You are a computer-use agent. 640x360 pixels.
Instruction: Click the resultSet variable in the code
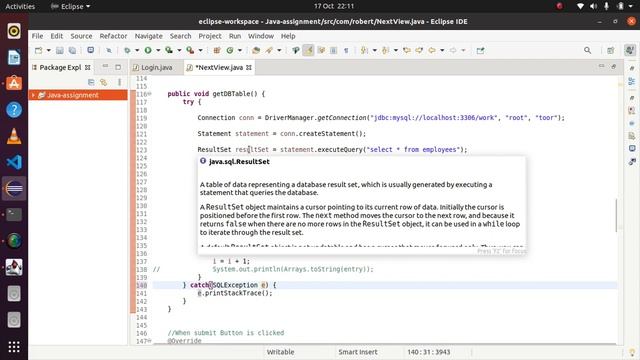point(252,149)
